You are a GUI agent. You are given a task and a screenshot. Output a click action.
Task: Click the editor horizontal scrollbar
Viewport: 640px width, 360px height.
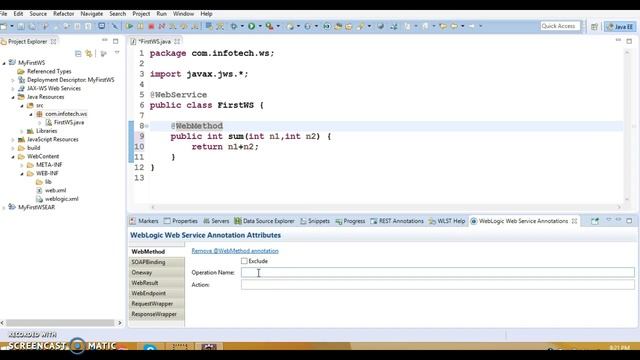point(386,207)
